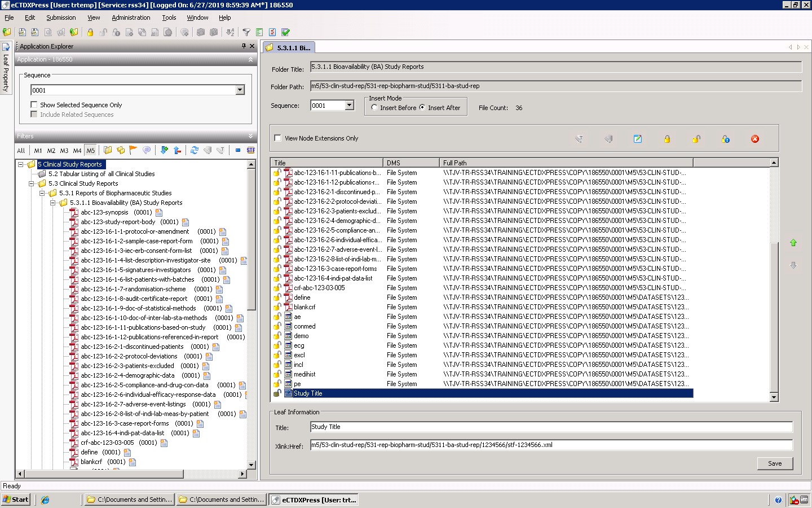Select the M4 module filter button
812x508 pixels.
(77, 151)
